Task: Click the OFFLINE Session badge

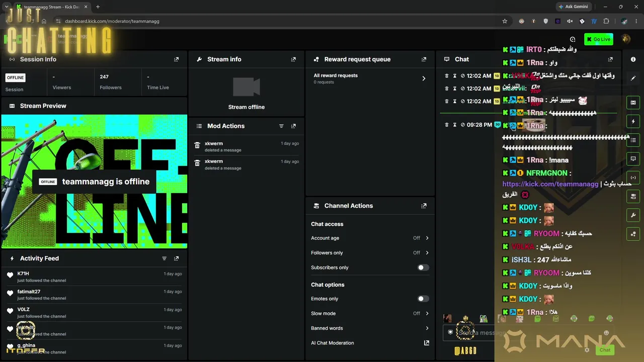Action: pyautogui.click(x=15, y=77)
